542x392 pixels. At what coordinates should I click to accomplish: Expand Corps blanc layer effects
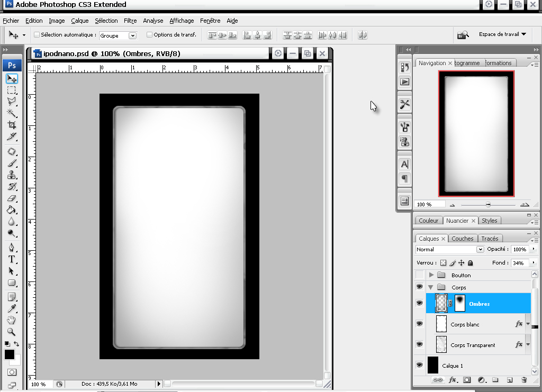(x=528, y=324)
